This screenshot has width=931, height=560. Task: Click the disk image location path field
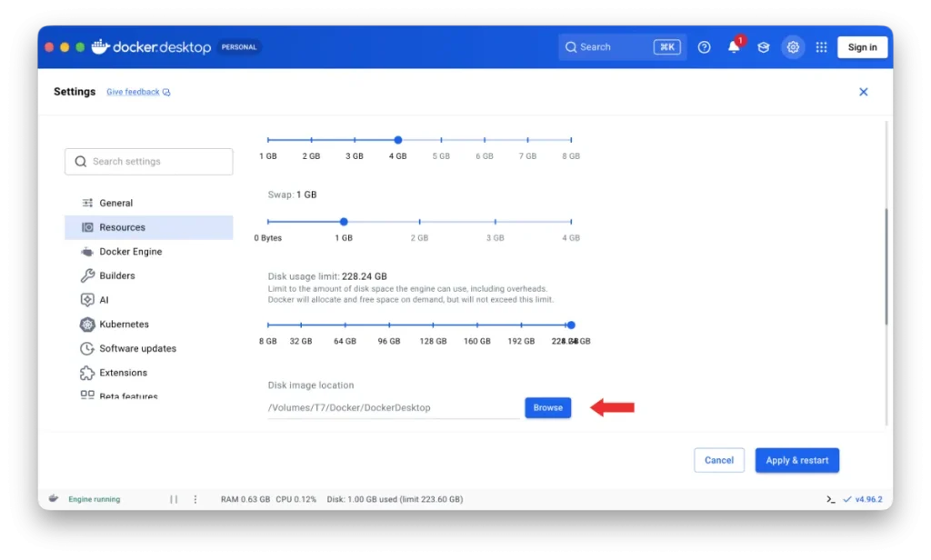[x=393, y=407]
